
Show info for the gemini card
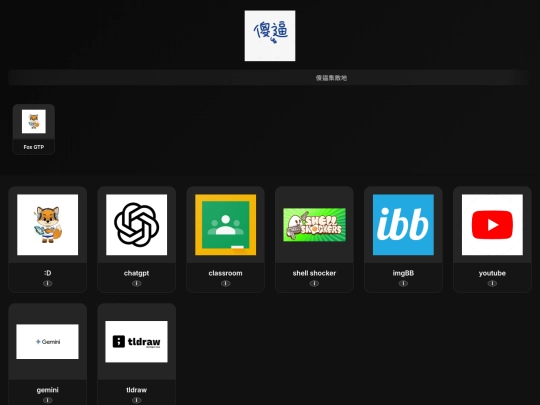coord(48,400)
